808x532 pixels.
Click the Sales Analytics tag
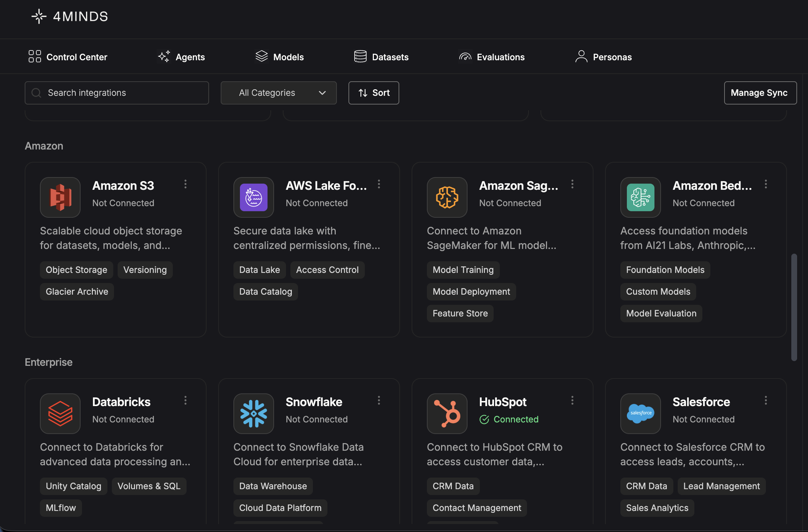[657, 508]
